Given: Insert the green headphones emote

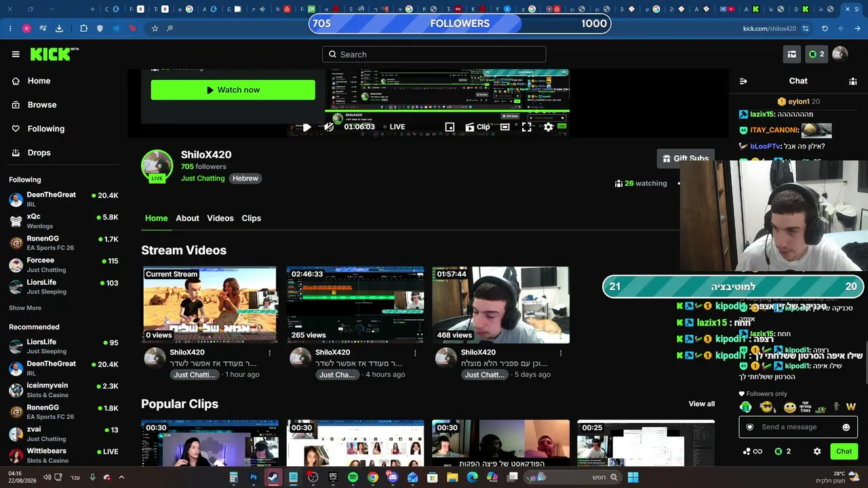Looking at the screenshot, I should pos(746,407).
